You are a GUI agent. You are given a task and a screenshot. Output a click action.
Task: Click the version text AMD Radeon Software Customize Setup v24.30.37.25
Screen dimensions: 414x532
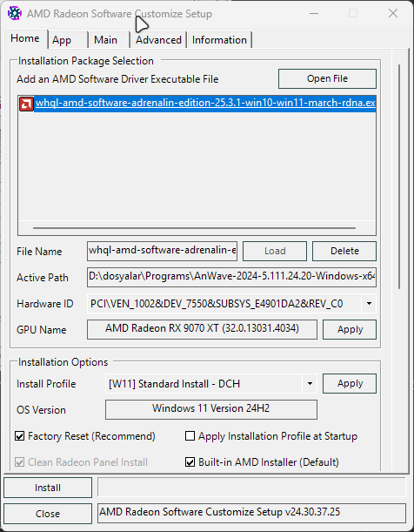click(x=219, y=512)
